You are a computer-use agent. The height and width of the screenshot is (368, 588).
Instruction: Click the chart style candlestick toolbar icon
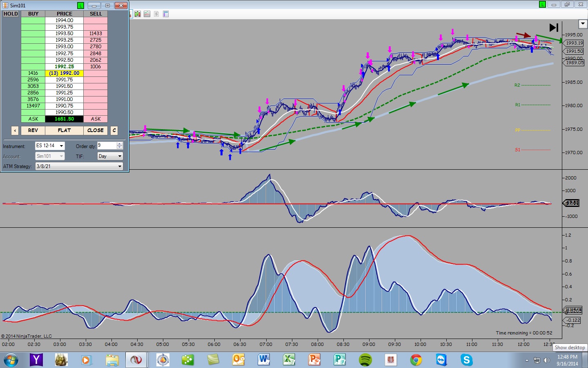[138, 14]
